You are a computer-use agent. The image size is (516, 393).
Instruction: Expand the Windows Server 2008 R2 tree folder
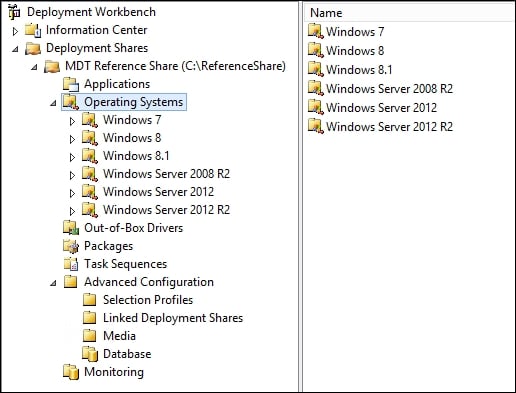coord(72,175)
